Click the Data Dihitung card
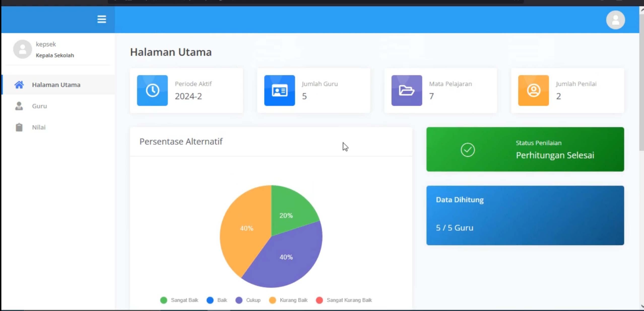Screen dimensions: 644x311 pos(525,215)
